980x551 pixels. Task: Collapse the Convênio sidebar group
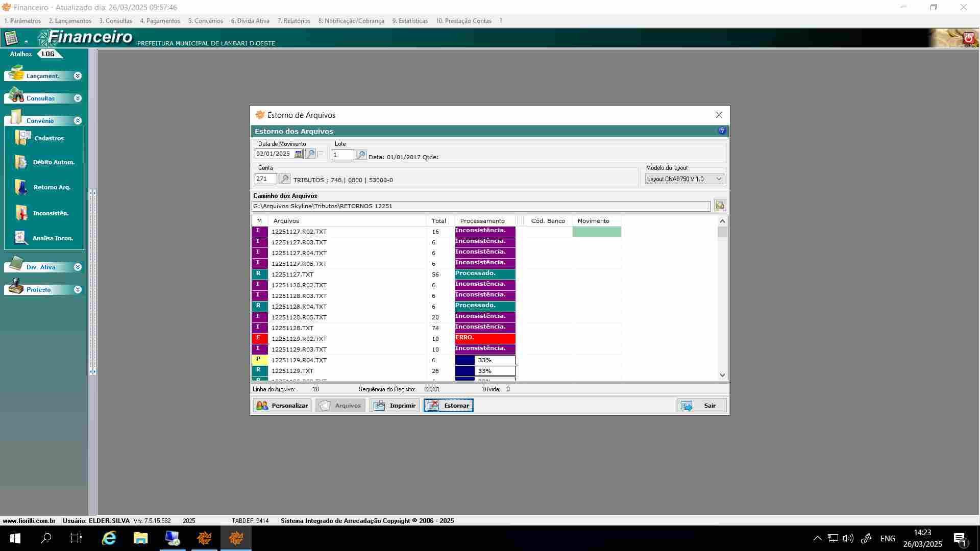point(78,121)
